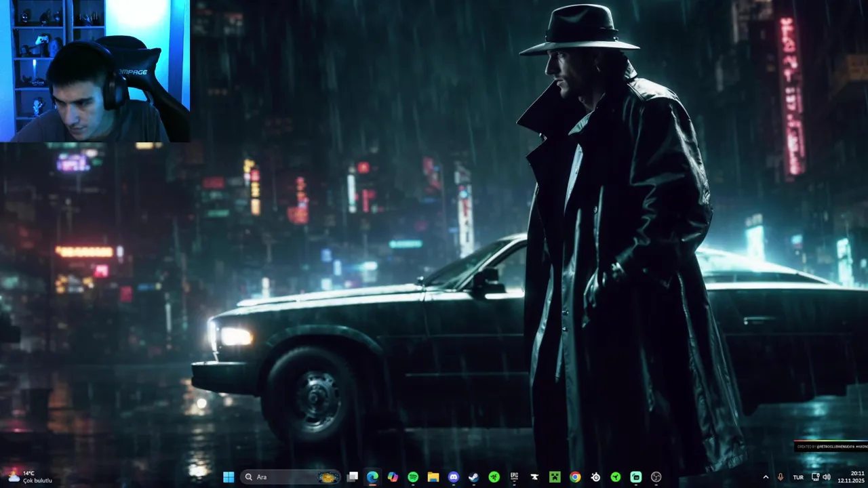This screenshot has height=488, width=868.
Task: Open the weather widget showing 14°C
Action: (x=31, y=477)
